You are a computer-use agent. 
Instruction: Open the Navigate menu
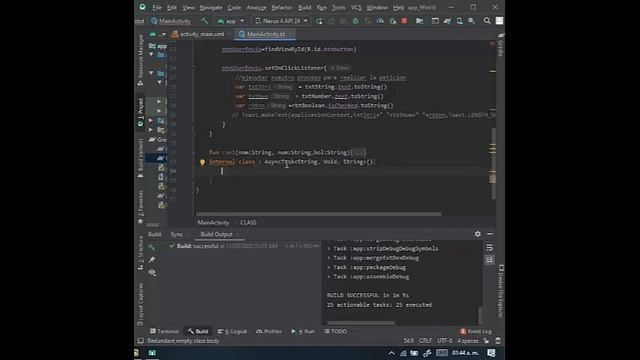pos(211,7)
